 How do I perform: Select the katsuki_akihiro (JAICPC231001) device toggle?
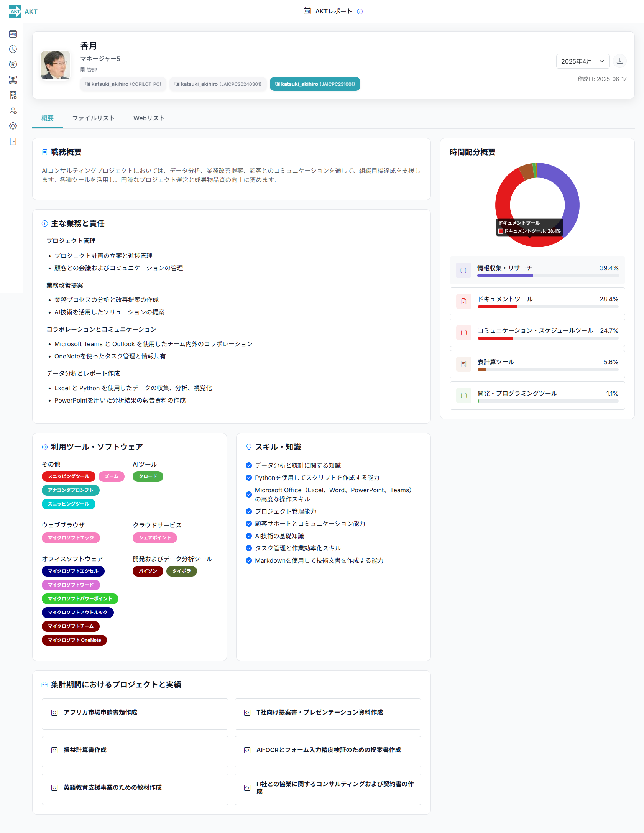click(315, 84)
